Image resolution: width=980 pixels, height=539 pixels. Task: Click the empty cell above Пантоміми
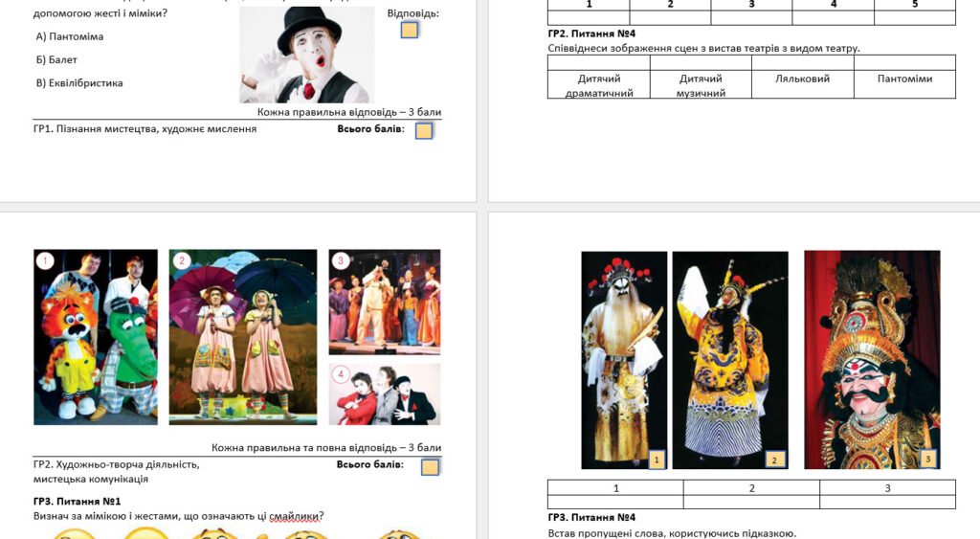(x=904, y=62)
